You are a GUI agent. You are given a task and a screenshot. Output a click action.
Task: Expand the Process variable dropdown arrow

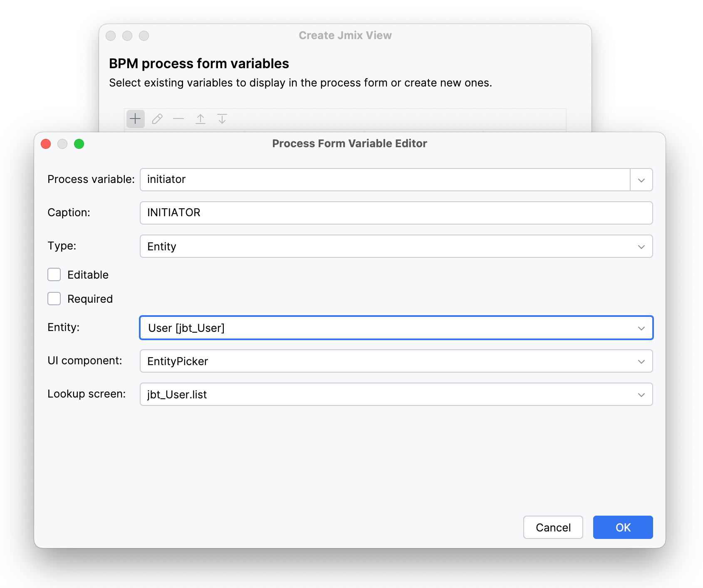pos(641,180)
